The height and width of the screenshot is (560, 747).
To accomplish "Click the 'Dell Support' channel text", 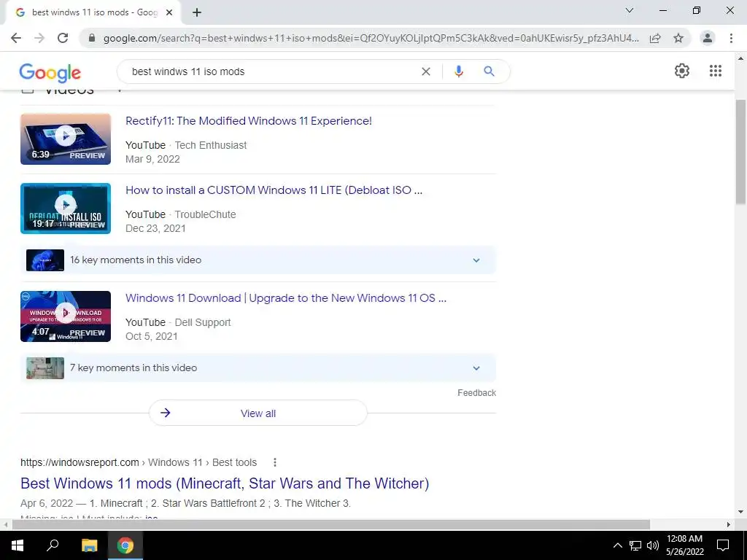I will pos(203,323).
